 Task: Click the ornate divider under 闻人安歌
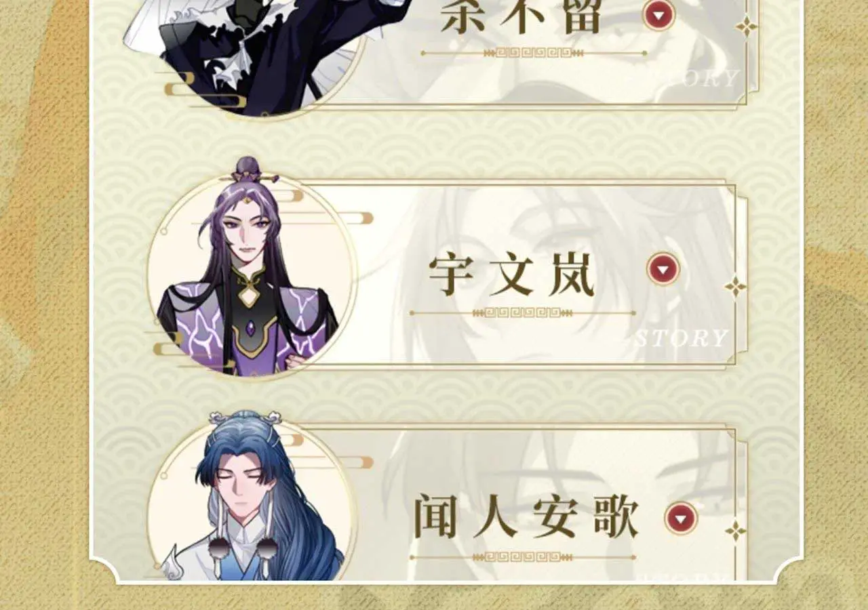click(x=522, y=557)
